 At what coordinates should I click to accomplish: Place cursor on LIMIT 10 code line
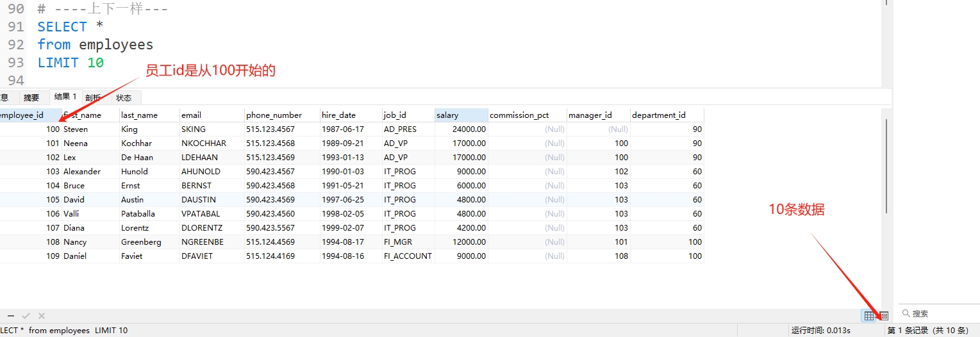pyautogui.click(x=71, y=63)
